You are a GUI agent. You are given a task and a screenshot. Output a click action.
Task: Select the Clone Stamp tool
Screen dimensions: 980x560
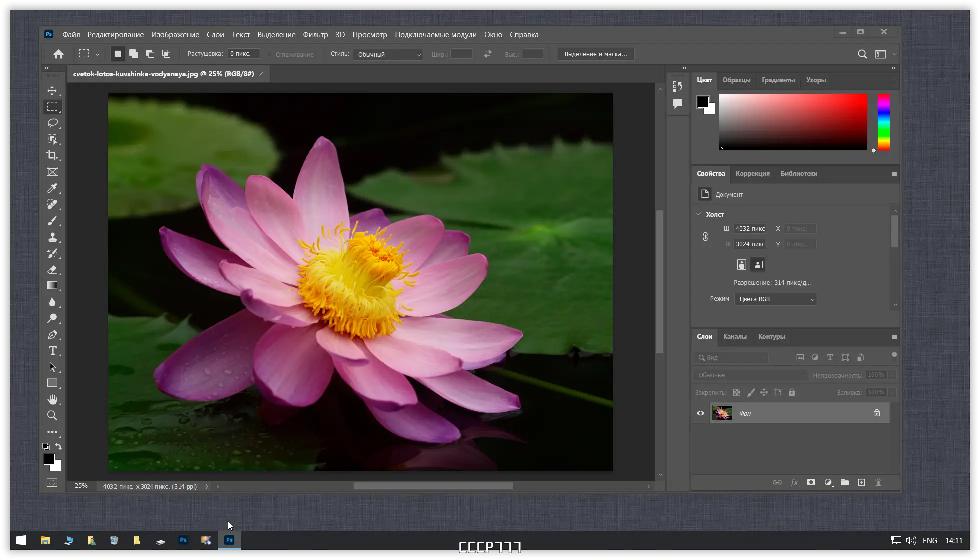click(x=52, y=237)
